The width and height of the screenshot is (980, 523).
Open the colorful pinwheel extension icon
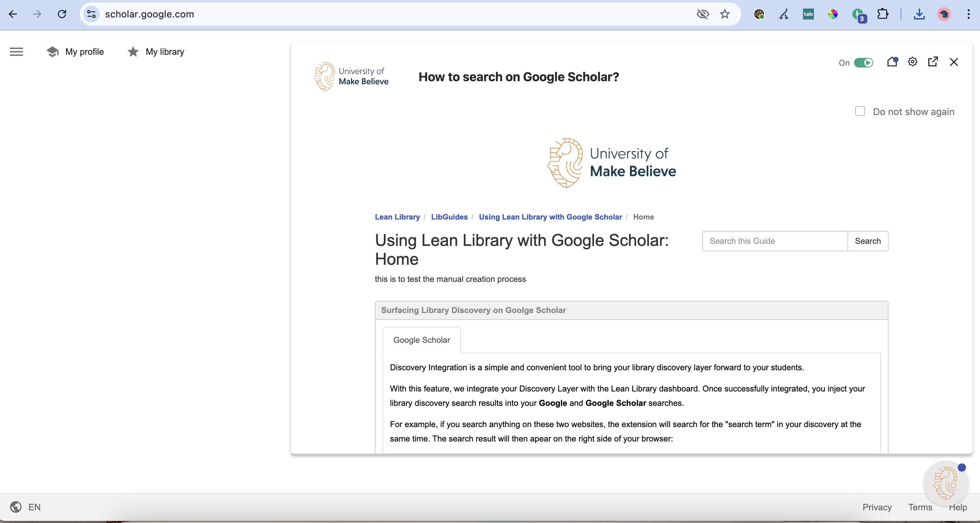pos(833,14)
